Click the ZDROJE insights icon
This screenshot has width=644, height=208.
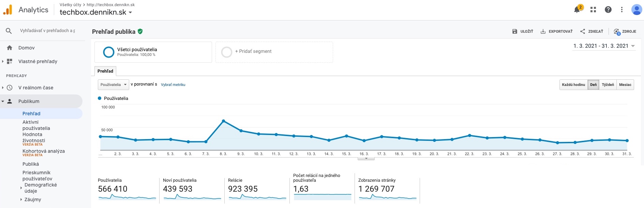(x=617, y=32)
